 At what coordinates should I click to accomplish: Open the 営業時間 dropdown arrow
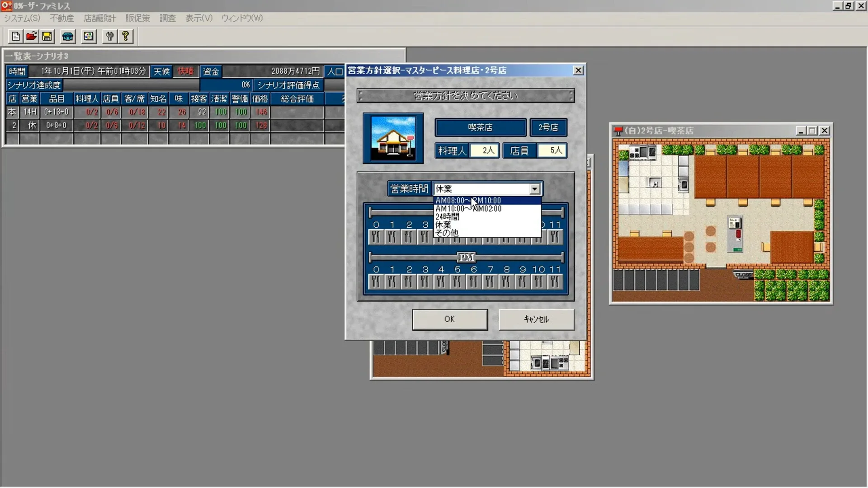point(534,188)
